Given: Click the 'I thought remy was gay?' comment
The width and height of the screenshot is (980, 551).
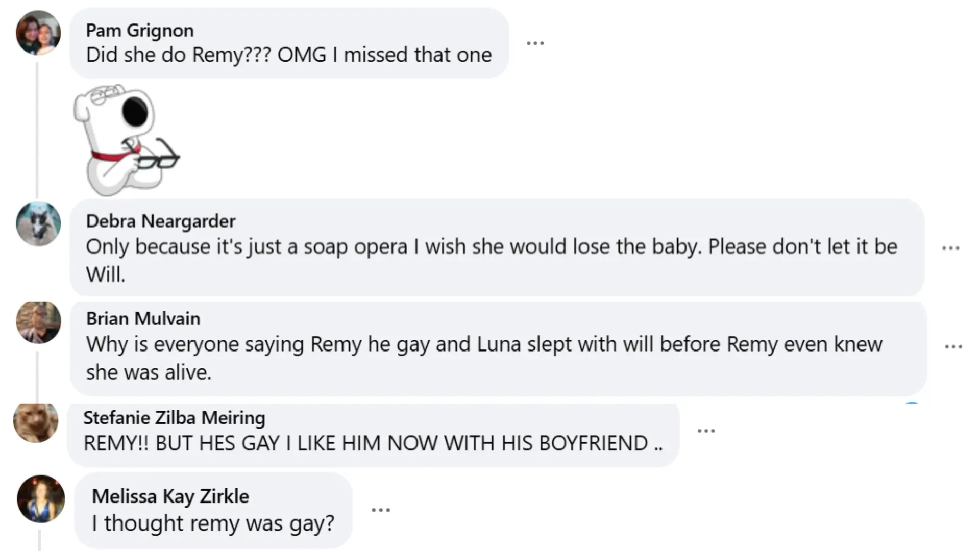Looking at the screenshot, I should pos(213,523).
